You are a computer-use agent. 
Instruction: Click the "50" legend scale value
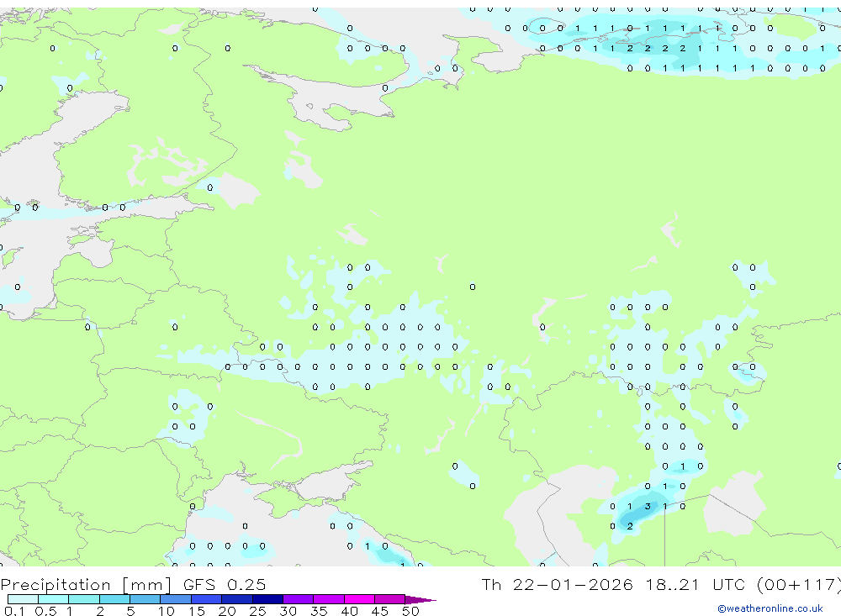[x=411, y=611]
